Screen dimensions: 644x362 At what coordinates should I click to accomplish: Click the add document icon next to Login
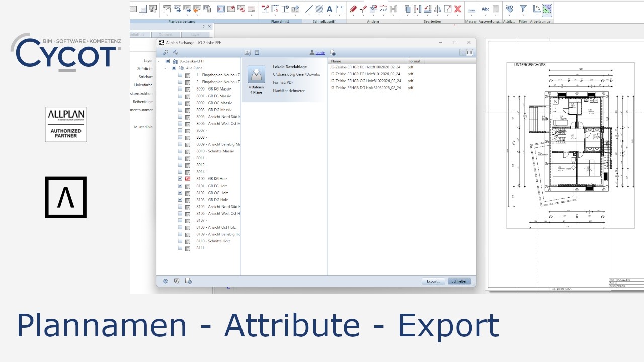click(333, 52)
